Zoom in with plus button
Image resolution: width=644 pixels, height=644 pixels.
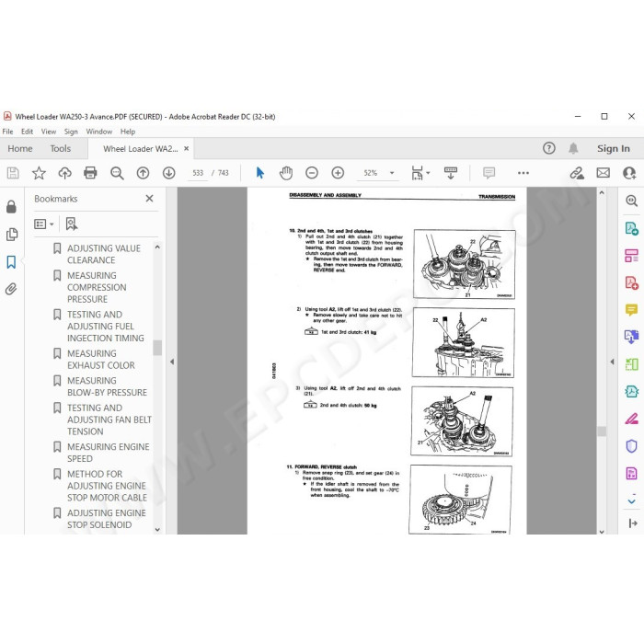click(338, 173)
